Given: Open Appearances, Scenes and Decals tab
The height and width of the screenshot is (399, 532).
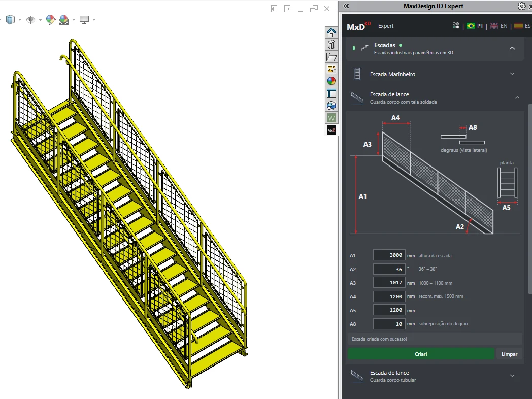Looking at the screenshot, I should 331,81.
